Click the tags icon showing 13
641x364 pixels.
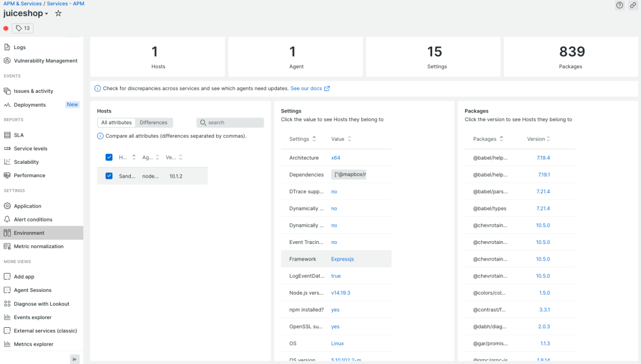(23, 28)
